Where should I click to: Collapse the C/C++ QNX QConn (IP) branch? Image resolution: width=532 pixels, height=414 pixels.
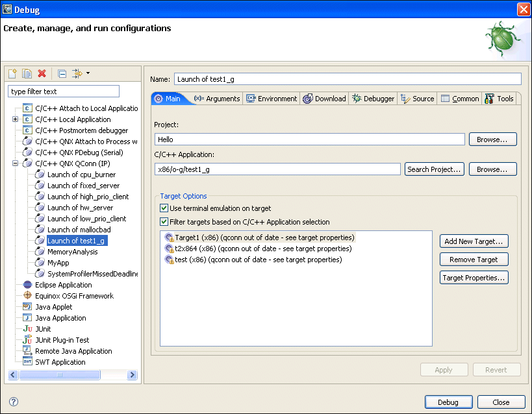click(15, 163)
